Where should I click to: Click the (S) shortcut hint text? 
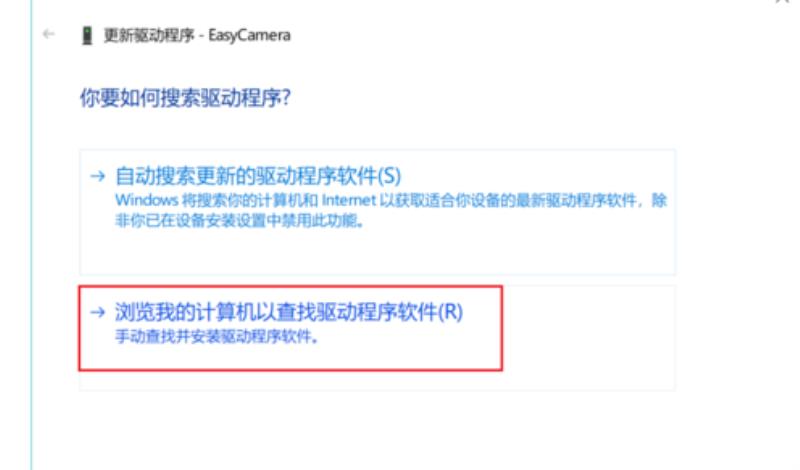click(x=389, y=176)
